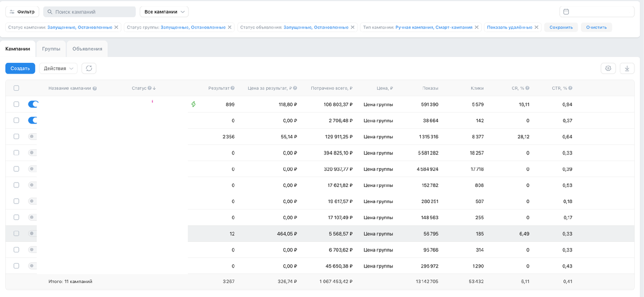The image size is (644, 297).
Task: Click Очистить to clear filters
Action: pos(596,27)
